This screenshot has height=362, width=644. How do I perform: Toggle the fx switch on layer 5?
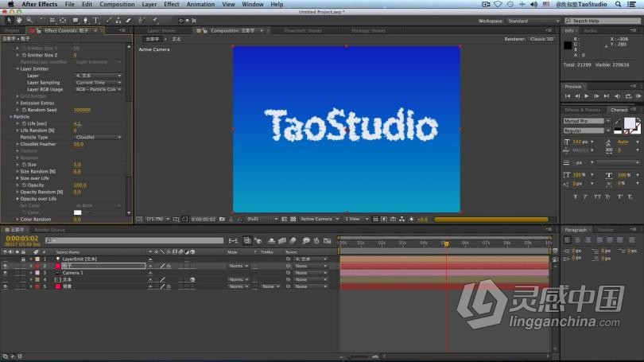169,286
